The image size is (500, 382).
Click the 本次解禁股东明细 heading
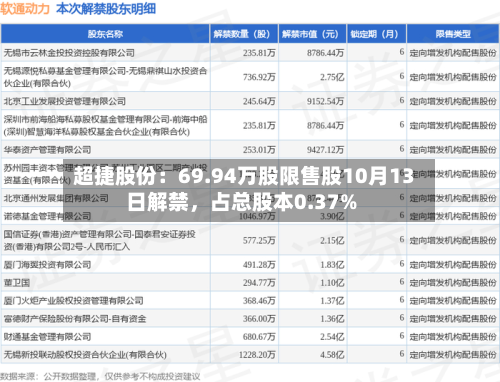pyautogui.click(x=106, y=9)
